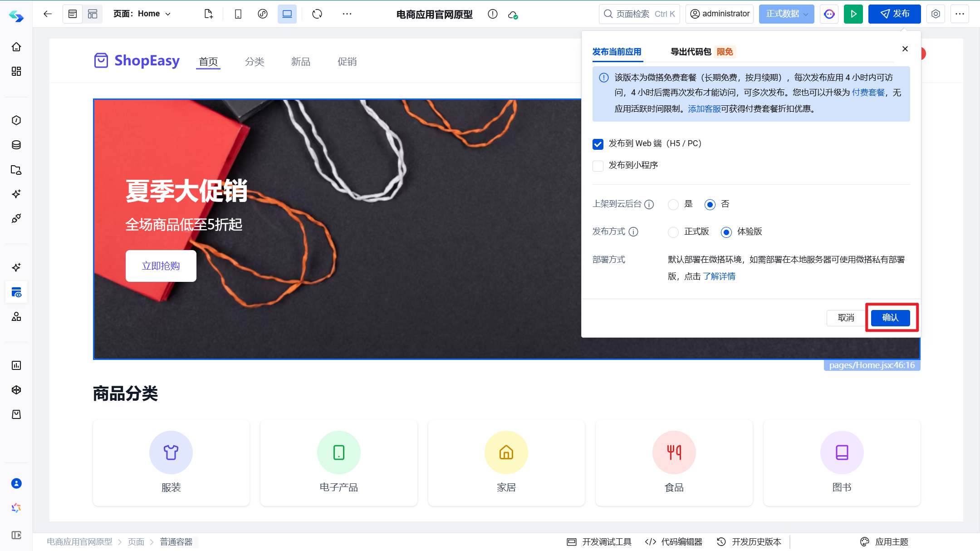The width and height of the screenshot is (980, 551).
Task: Click the 服装 category card
Action: [171, 463]
